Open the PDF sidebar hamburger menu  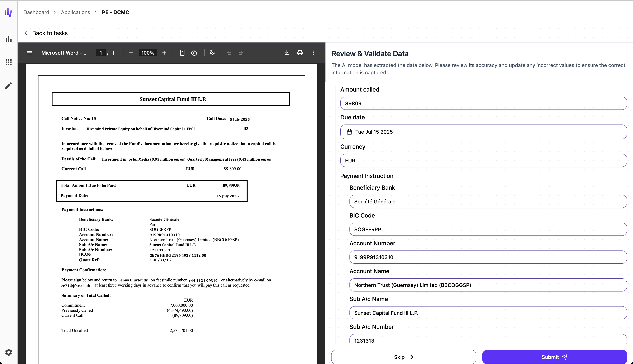tap(29, 53)
